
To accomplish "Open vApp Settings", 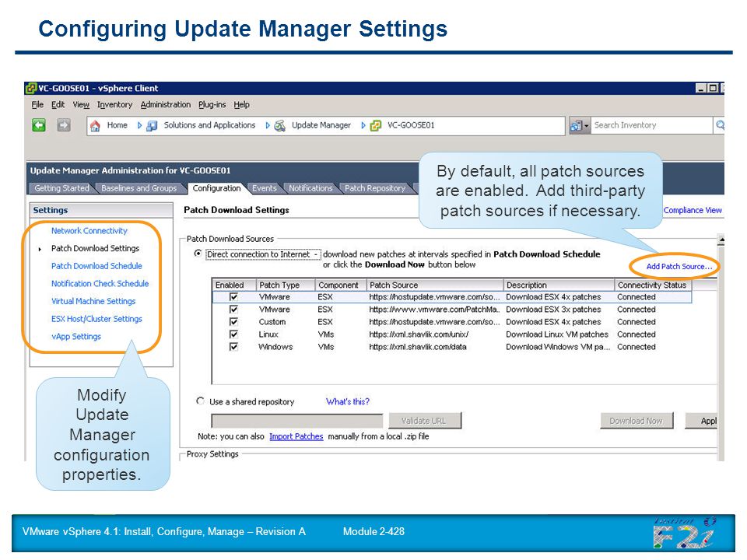I will 76,336.
